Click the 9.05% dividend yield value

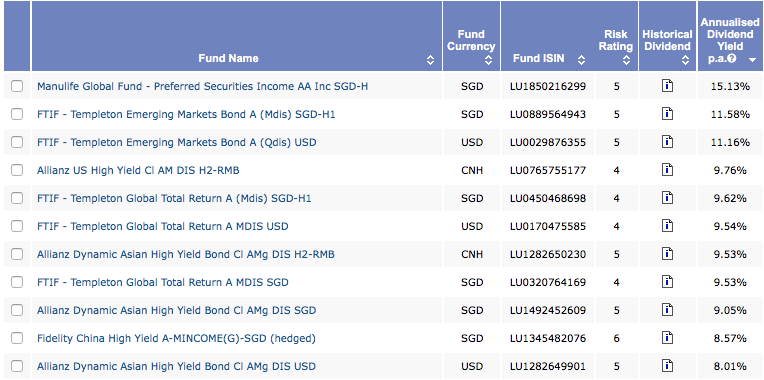pos(729,310)
